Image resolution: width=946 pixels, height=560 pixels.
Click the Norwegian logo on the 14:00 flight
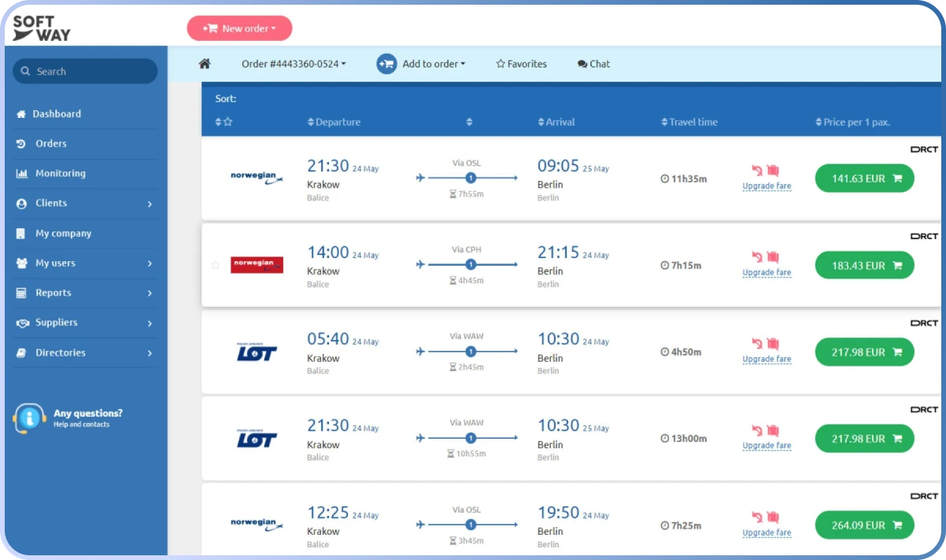click(x=257, y=265)
